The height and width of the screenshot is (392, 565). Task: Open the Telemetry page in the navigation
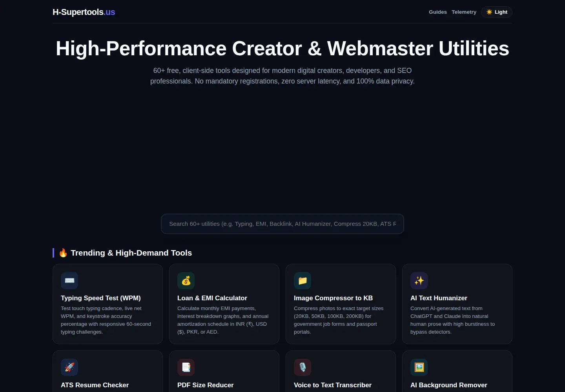coord(464,12)
